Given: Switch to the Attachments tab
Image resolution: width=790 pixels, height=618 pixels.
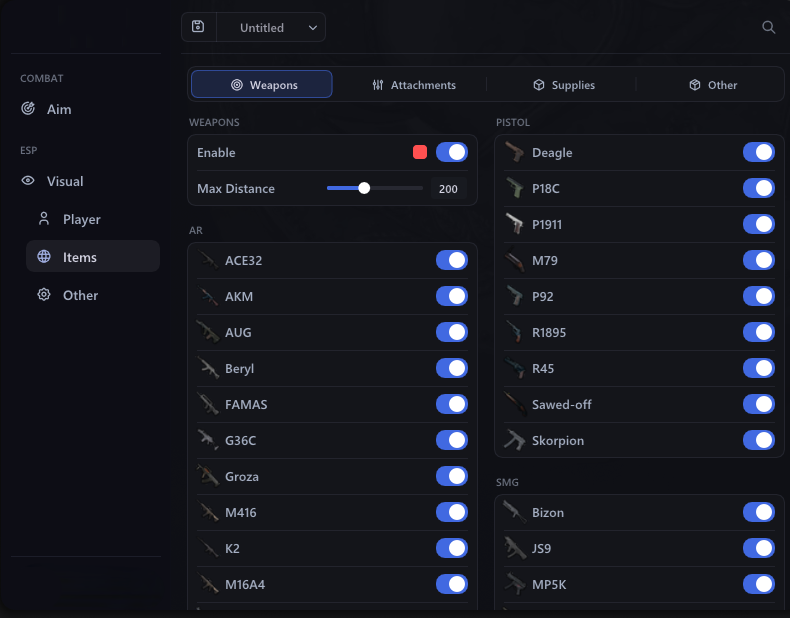Looking at the screenshot, I should point(414,85).
